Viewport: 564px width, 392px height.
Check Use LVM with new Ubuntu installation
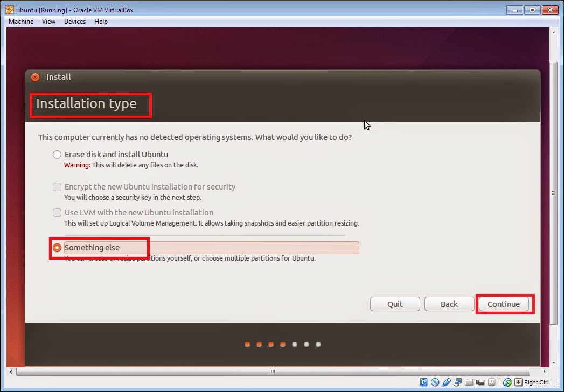[x=57, y=213]
